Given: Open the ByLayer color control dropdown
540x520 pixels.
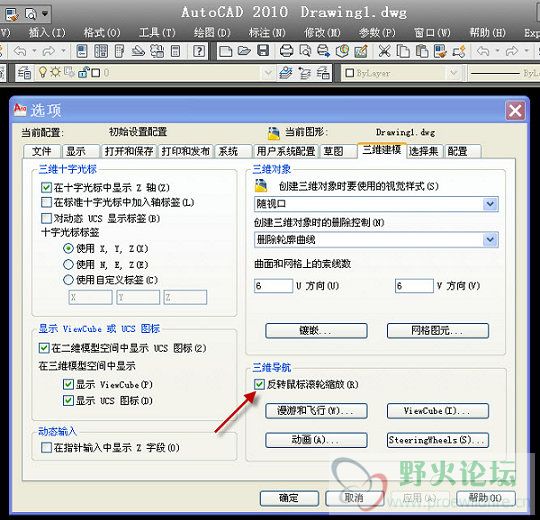Looking at the screenshot, I should click(453, 73).
